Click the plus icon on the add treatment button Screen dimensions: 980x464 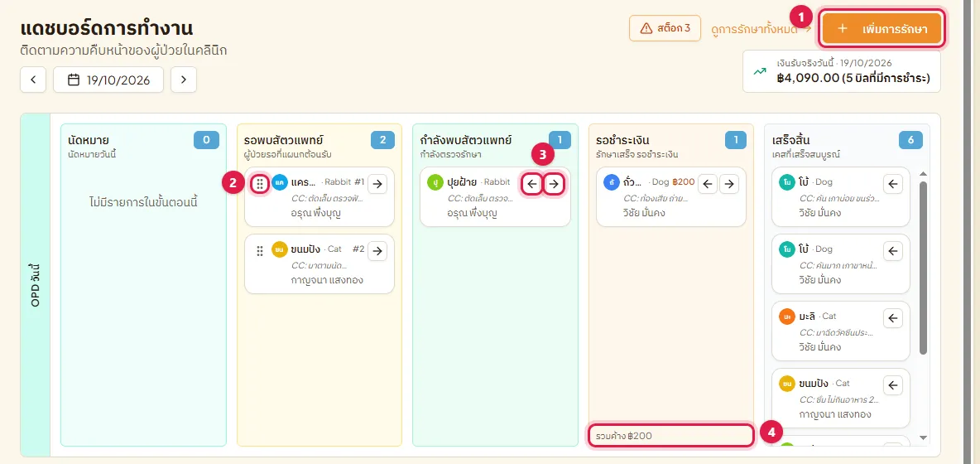point(842,29)
